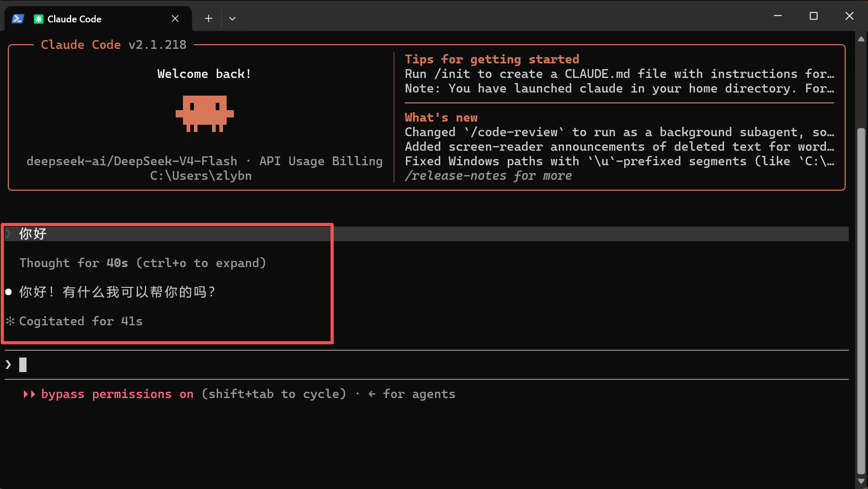Click the 'Run /init to create' tip line
The image size is (868, 489).
point(619,74)
